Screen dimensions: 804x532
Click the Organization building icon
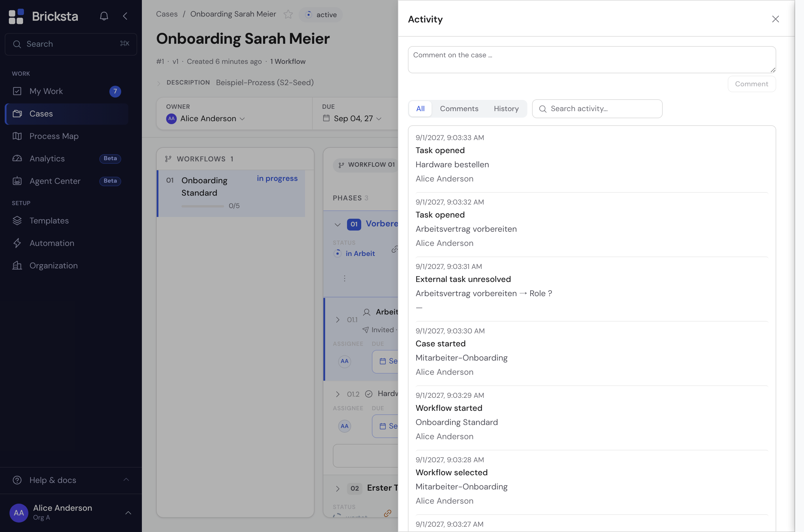17,265
